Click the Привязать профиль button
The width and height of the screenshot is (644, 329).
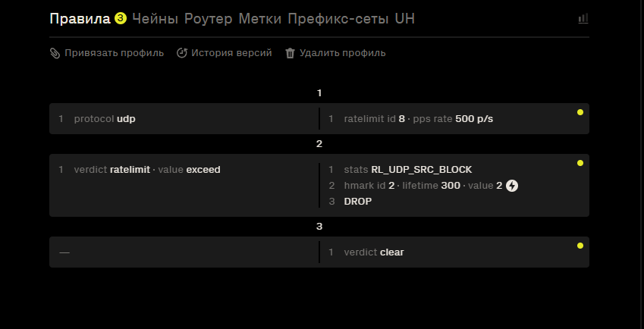(x=107, y=53)
